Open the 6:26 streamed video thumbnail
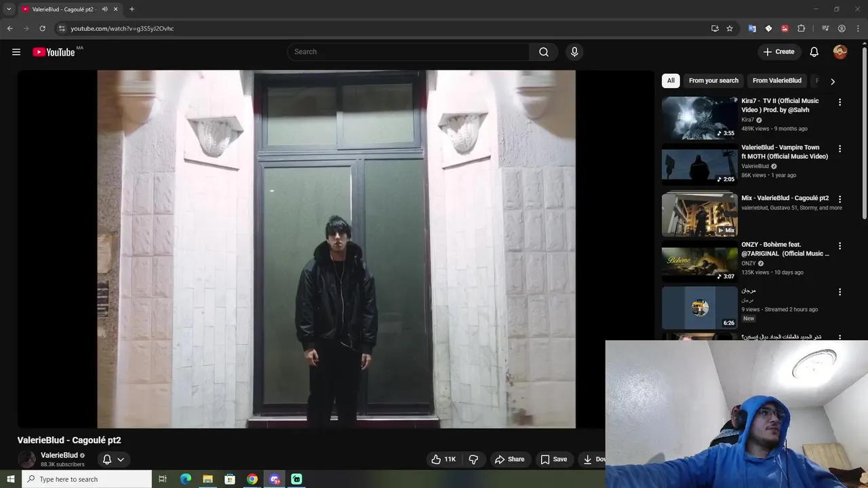Viewport: 868px width, 488px height. pos(699,308)
